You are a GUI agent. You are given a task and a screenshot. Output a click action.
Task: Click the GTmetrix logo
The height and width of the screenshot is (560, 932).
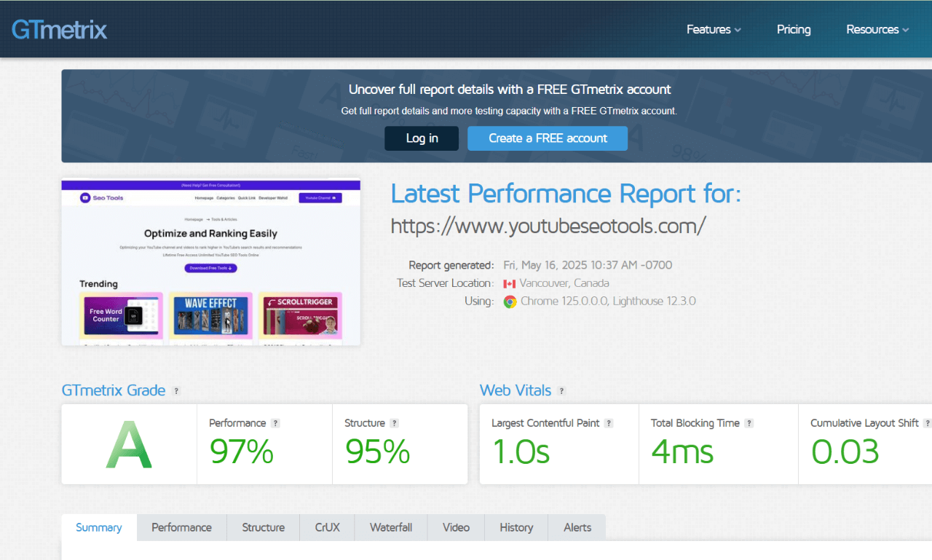[x=60, y=29]
